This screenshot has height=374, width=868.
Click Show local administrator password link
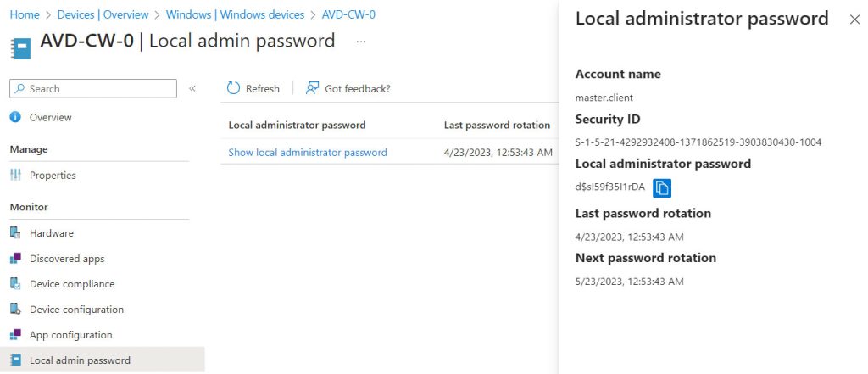coord(307,153)
